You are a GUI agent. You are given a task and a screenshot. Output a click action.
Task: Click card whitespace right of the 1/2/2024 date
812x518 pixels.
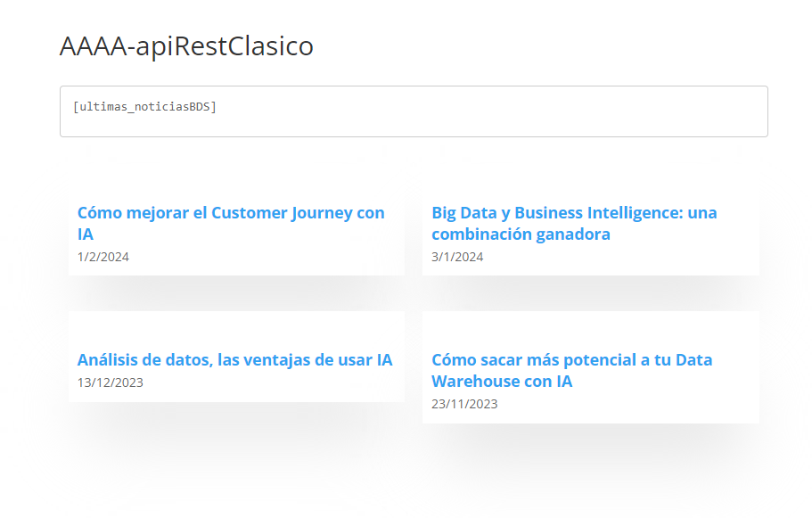[267, 258]
